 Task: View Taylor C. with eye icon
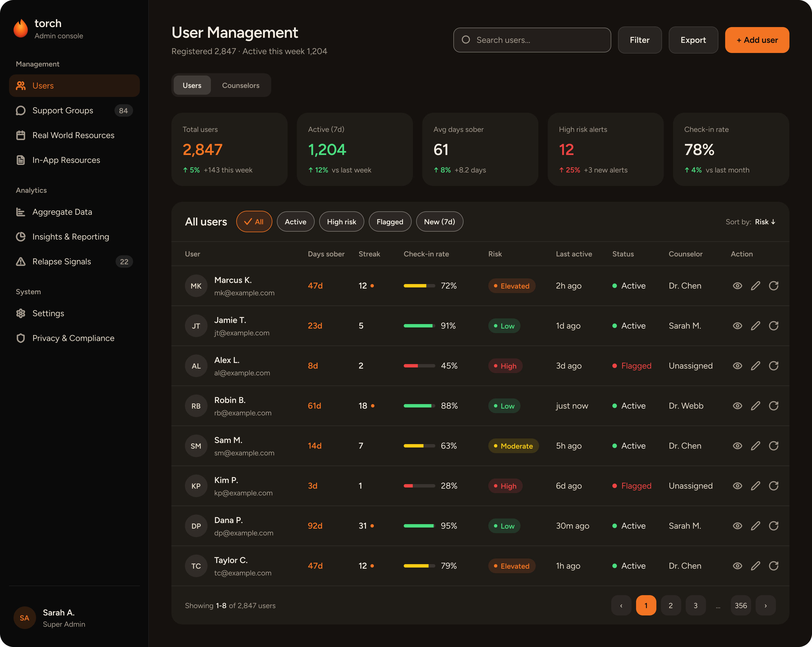tap(738, 566)
